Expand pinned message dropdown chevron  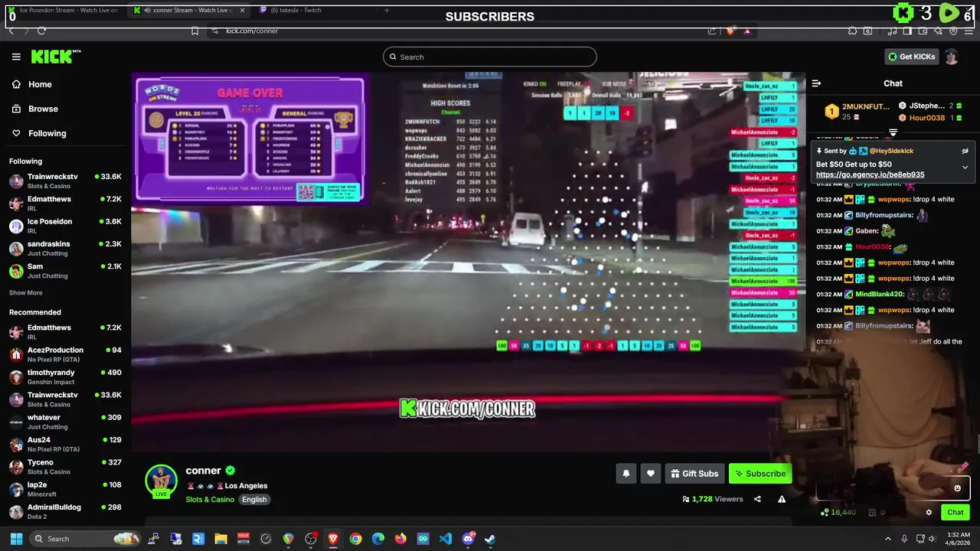pyautogui.click(x=965, y=167)
